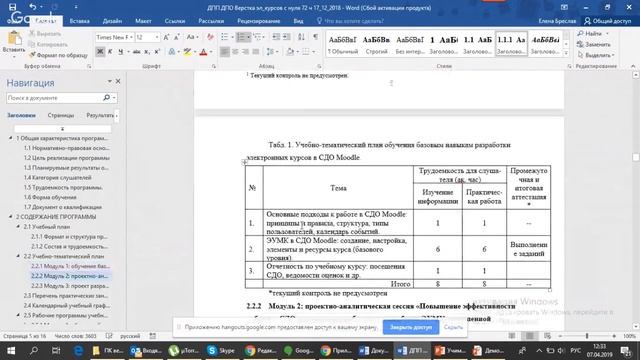640x360 pixels.
Task: Align text right
Action: click(245, 52)
